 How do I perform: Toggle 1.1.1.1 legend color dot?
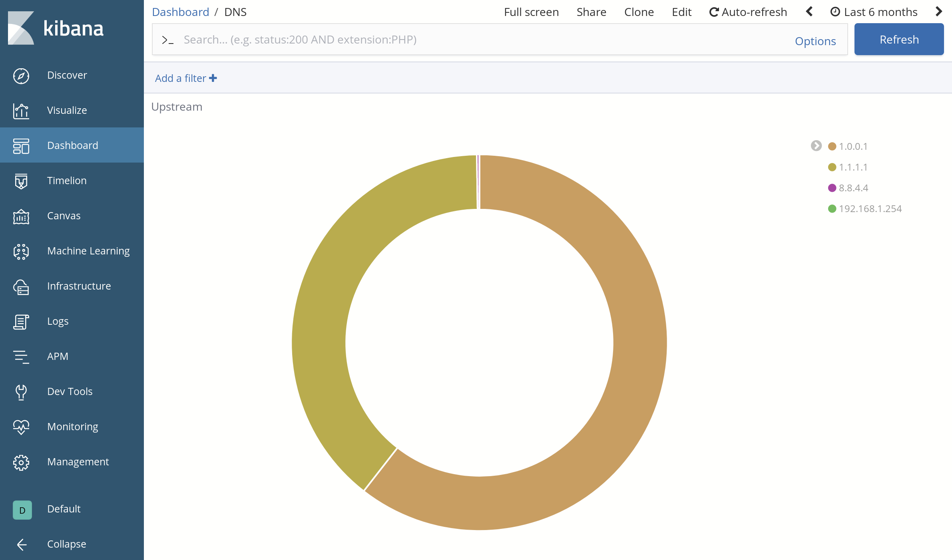pyautogui.click(x=832, y=167)
